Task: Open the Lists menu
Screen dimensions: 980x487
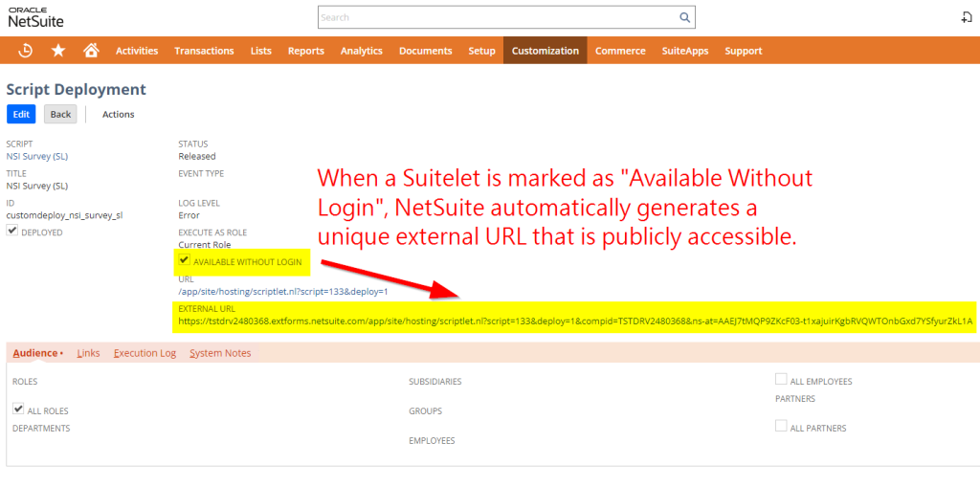Action: (x=261, y=51)
